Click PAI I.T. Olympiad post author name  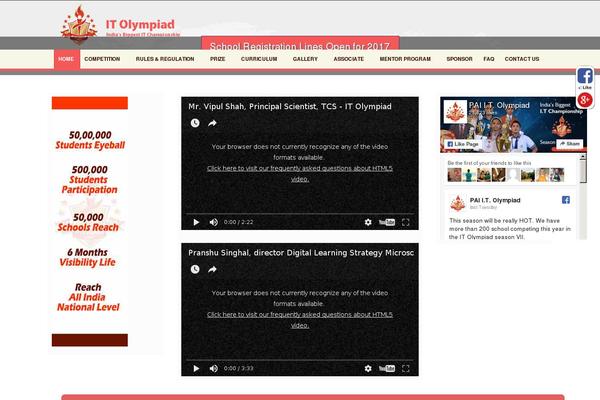[x=495, y=200]
